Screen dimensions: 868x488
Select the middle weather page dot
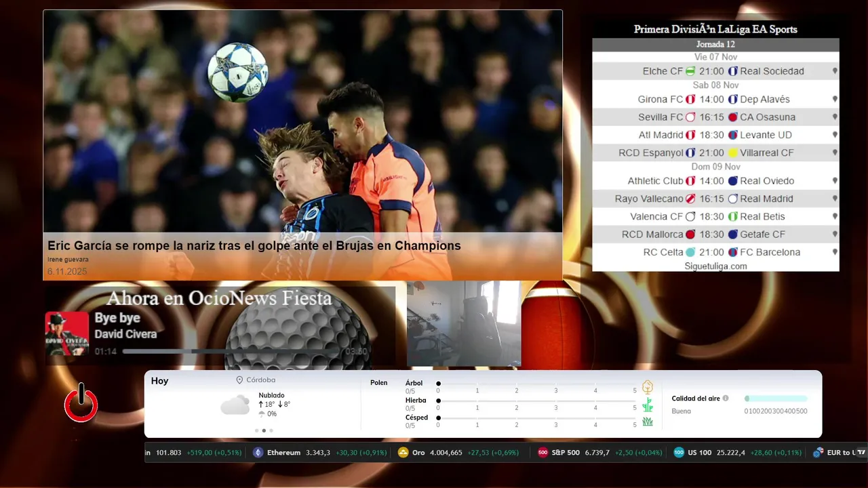(264, 430)
